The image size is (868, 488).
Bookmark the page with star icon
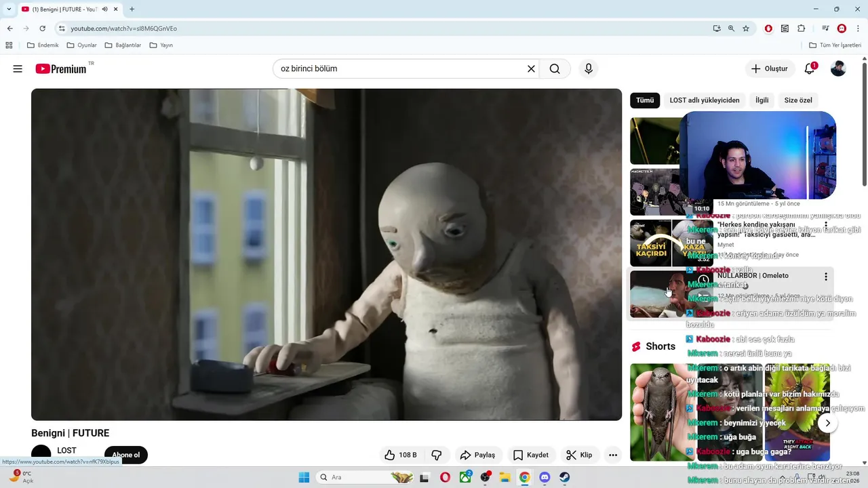pos(746,28)
